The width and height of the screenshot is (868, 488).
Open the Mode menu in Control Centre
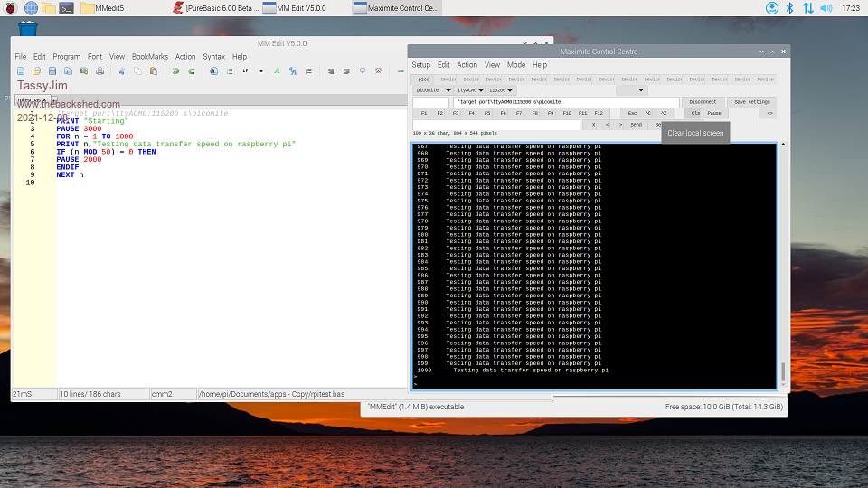click(516, 65)
